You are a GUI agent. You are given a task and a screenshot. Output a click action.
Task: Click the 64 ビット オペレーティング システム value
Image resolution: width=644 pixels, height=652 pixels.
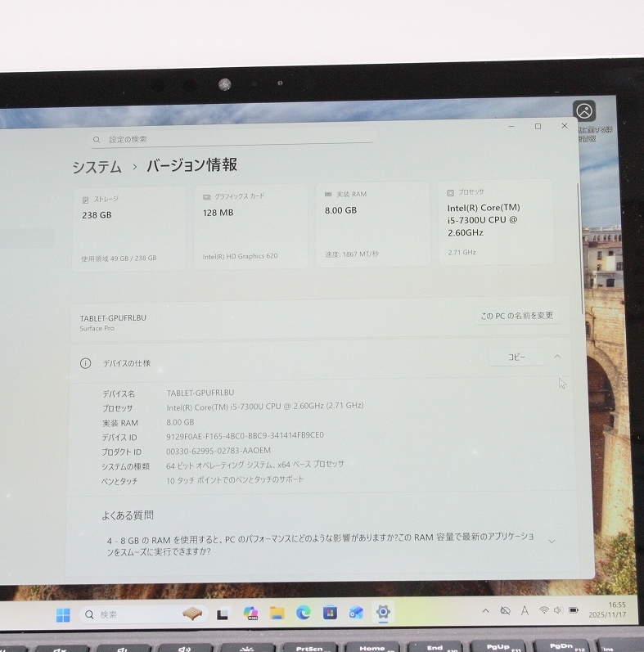tap(255, 465)
